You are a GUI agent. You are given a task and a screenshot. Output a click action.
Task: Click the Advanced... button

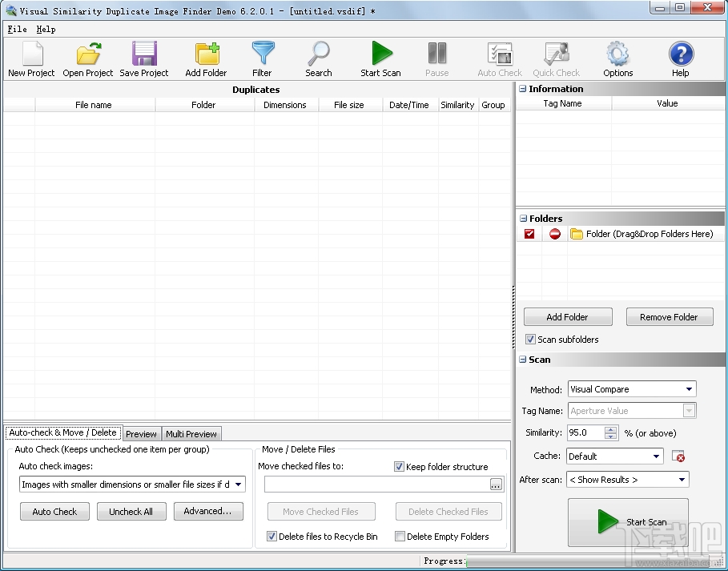click(208, 511)
